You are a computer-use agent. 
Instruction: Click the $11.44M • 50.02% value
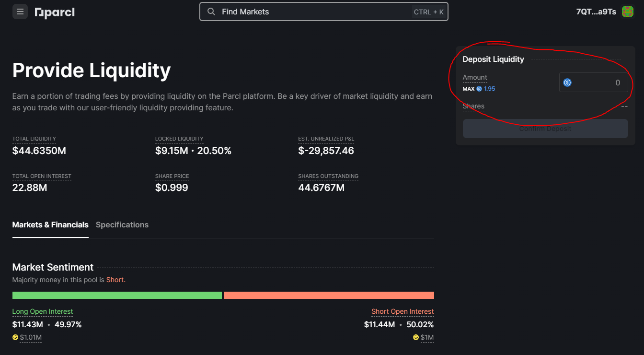coord(399,324)
